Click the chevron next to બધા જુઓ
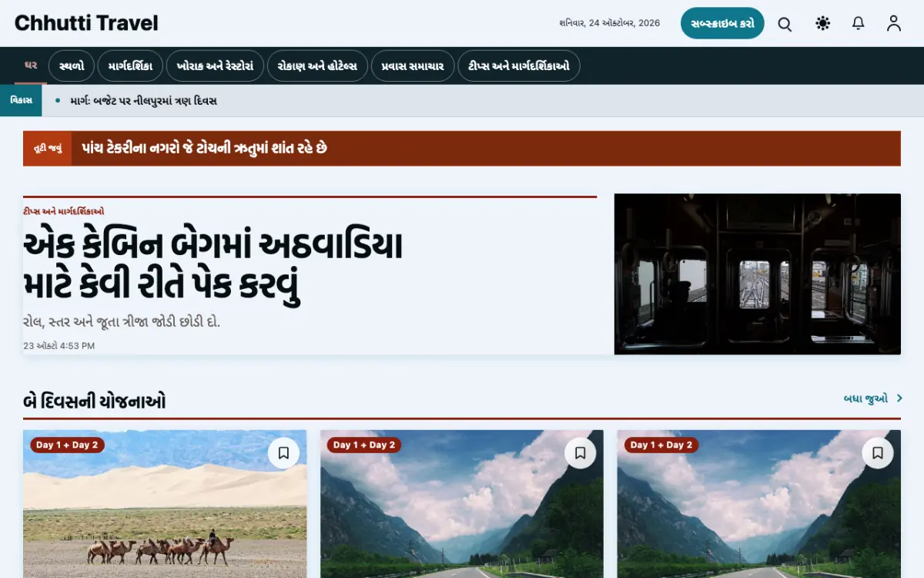 click(899, 398)
